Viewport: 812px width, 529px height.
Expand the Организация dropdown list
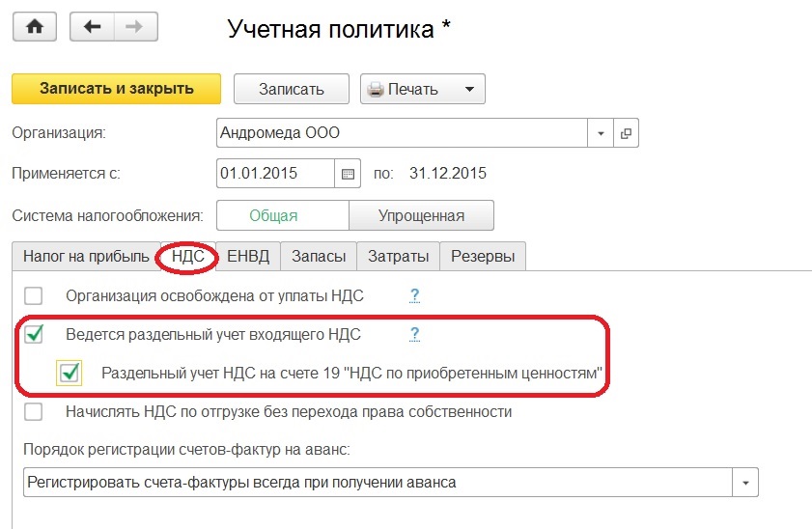pyautogui.click(x=601, y=133)
